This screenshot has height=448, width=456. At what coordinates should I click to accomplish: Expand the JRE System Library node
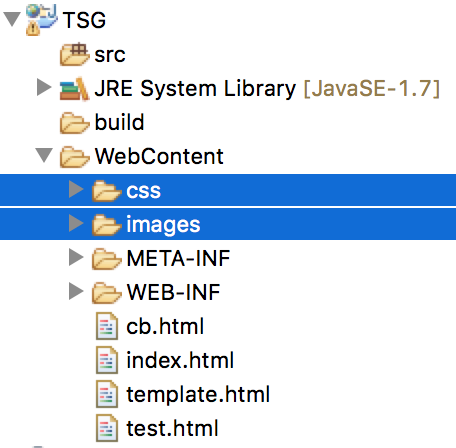[x=44, y=87]
